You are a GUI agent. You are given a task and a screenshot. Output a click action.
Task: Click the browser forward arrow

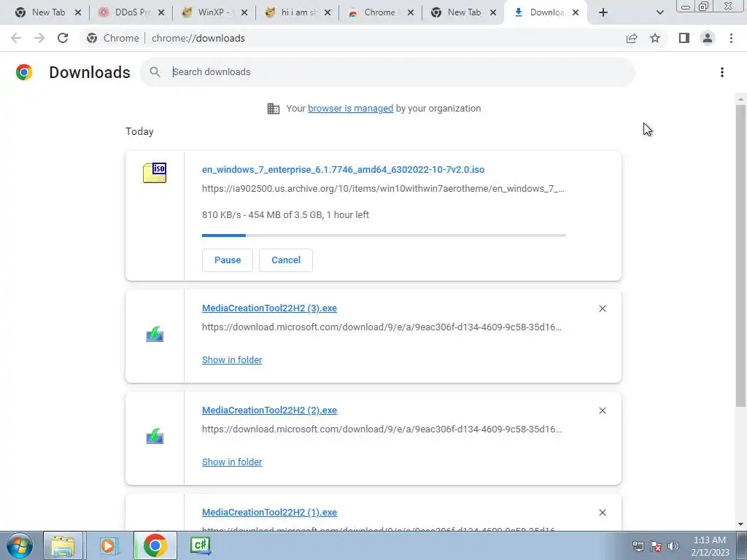39,38
